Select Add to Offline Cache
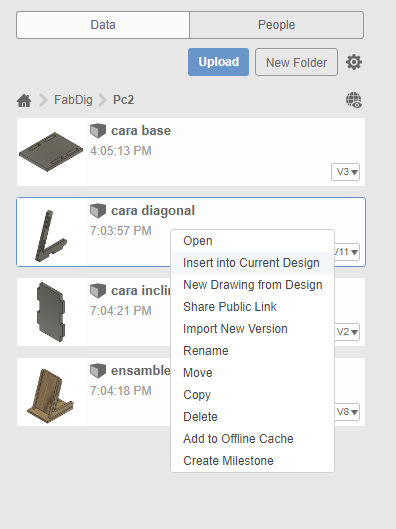 (252, 439)
